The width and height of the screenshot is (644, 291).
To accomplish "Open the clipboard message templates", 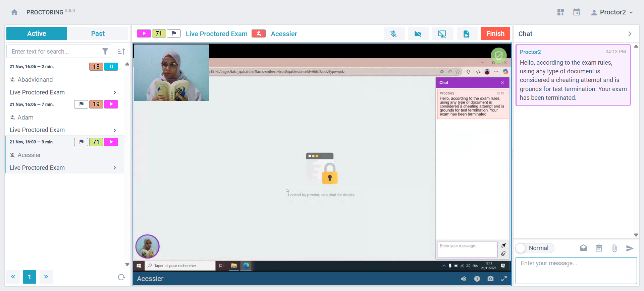I will click(x=599, y=248).
